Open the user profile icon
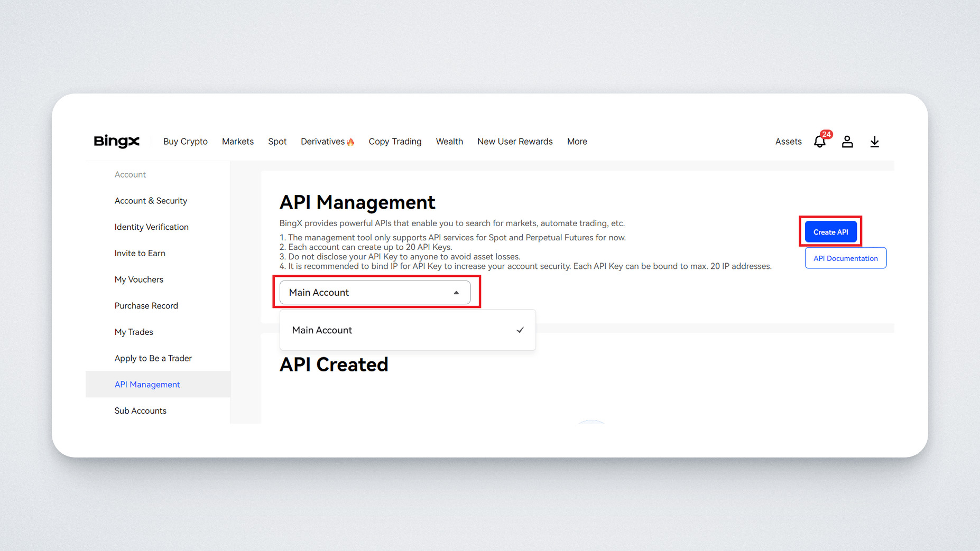The height and width of the screenshot is (551, 980). (x=847, y=142)
